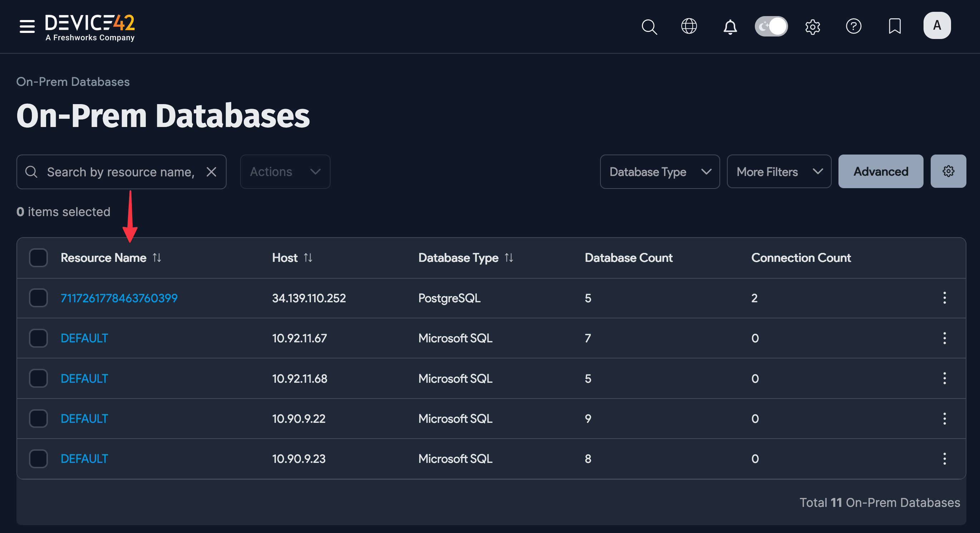
Task: Check the checkbox for the 10.92.11.67 row
Action: 38,338
